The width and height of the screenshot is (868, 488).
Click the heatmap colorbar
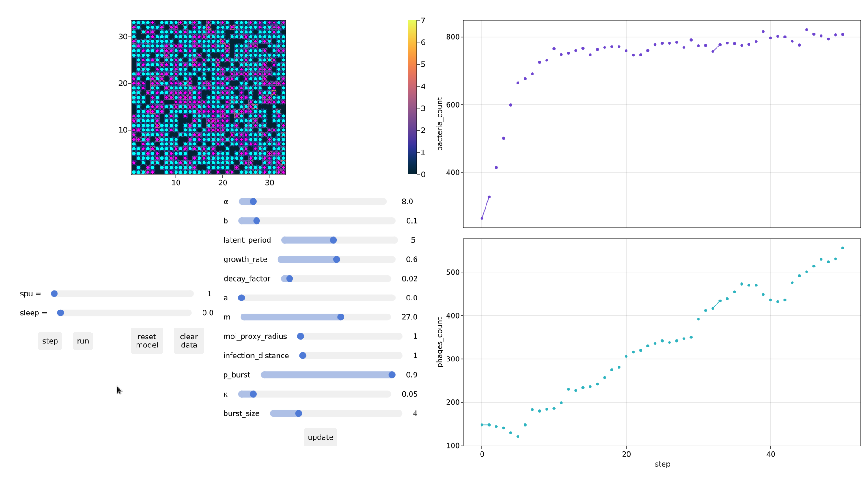pyautogui.click(x=412, y=97)
